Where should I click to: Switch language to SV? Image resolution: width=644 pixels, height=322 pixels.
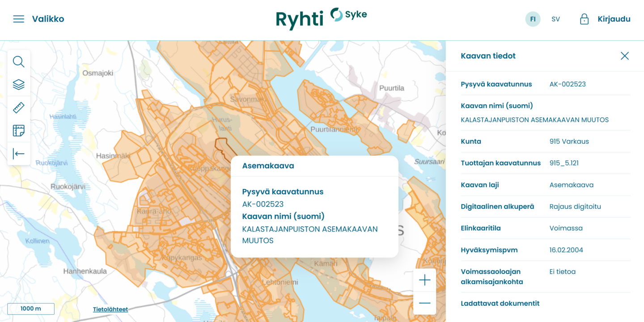click(x=555, y=19)
